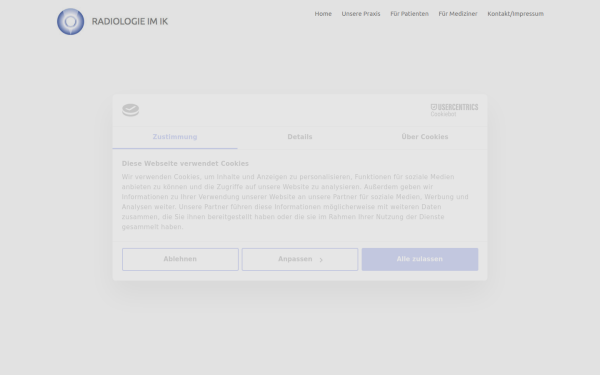Screen dimensions: 600x375
Task: Click the Alle zulassen button
Action: tap(420, 259)
